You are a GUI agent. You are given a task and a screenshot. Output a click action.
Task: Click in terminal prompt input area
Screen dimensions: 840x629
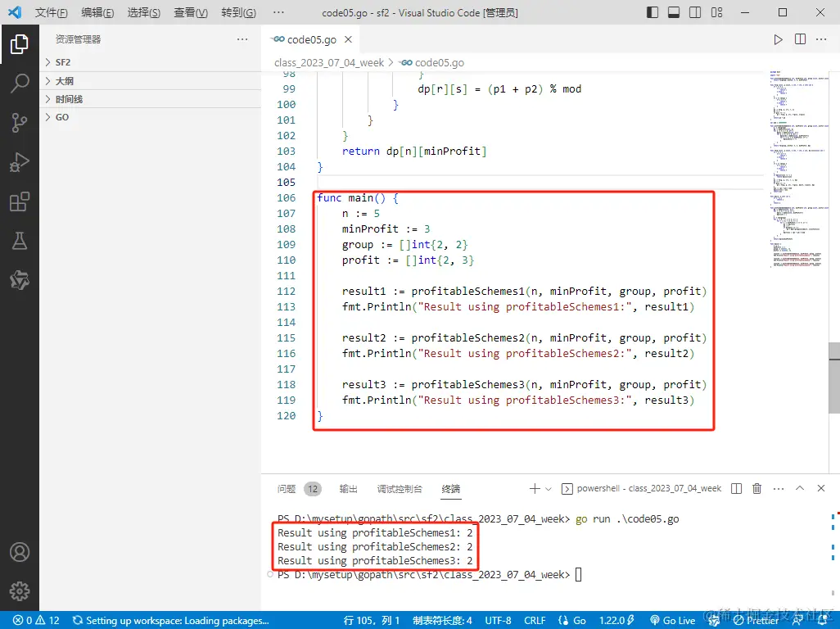pos(578,574)
